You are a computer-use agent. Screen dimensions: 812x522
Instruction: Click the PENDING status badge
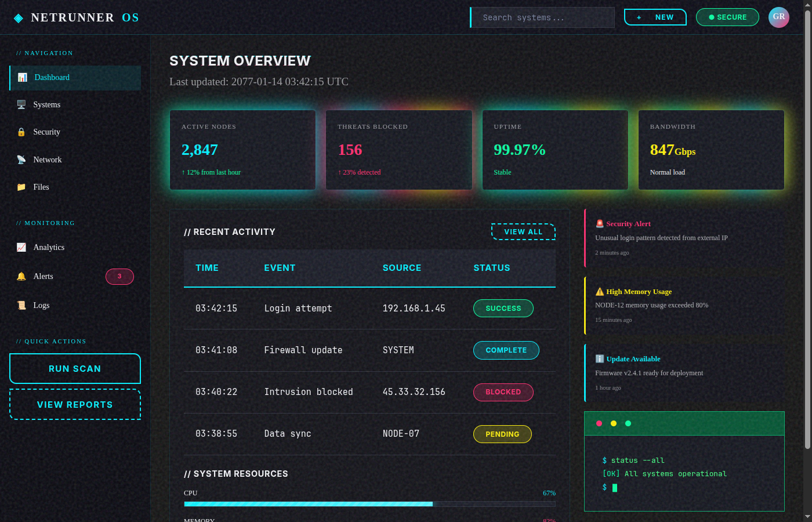click(502, 434)
